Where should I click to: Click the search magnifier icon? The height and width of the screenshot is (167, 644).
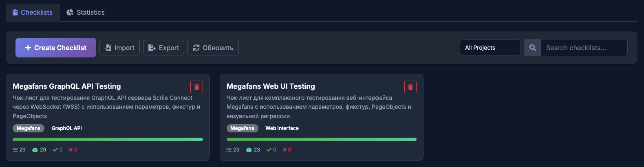coord(532,48)
